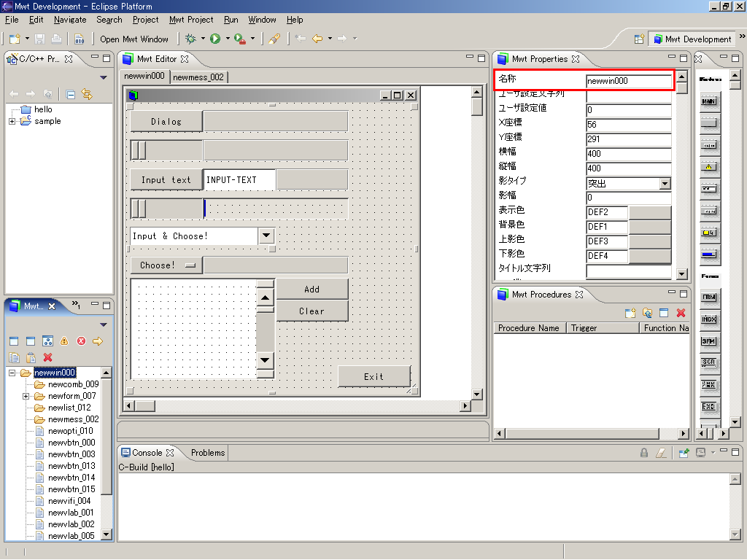Click the Exit button in the form
Screen dimensions: 747x560
click(x=373, y=376)
